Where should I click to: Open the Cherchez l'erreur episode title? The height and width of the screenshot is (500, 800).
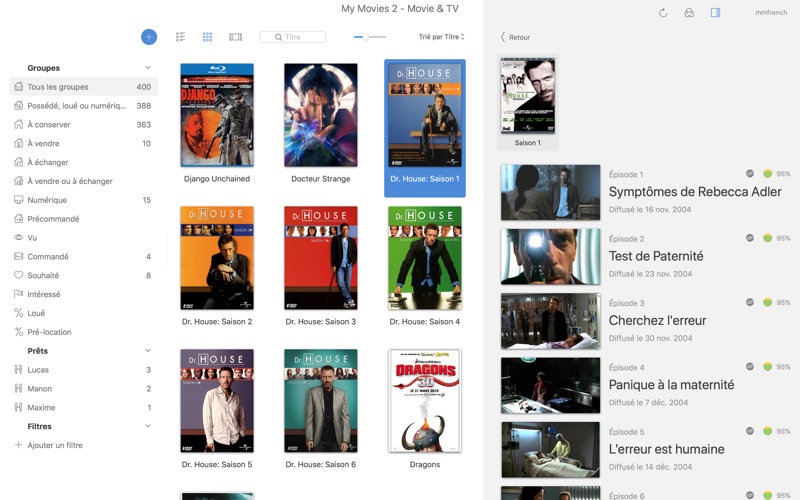(x=657, y=320)
